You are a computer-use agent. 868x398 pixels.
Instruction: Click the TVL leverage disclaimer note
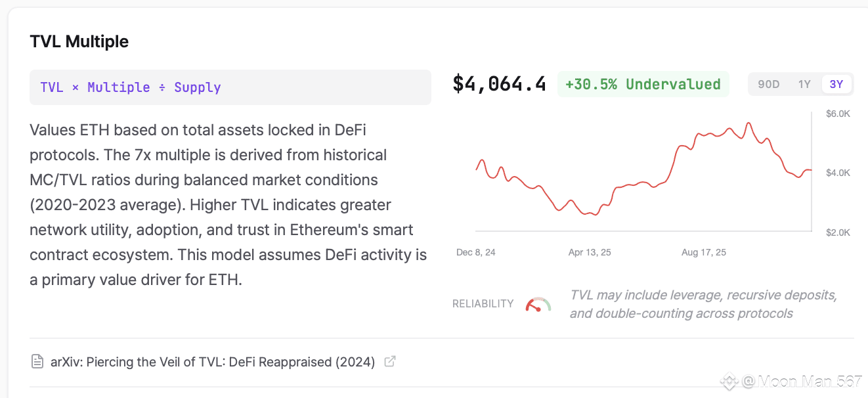pos(703,304)
